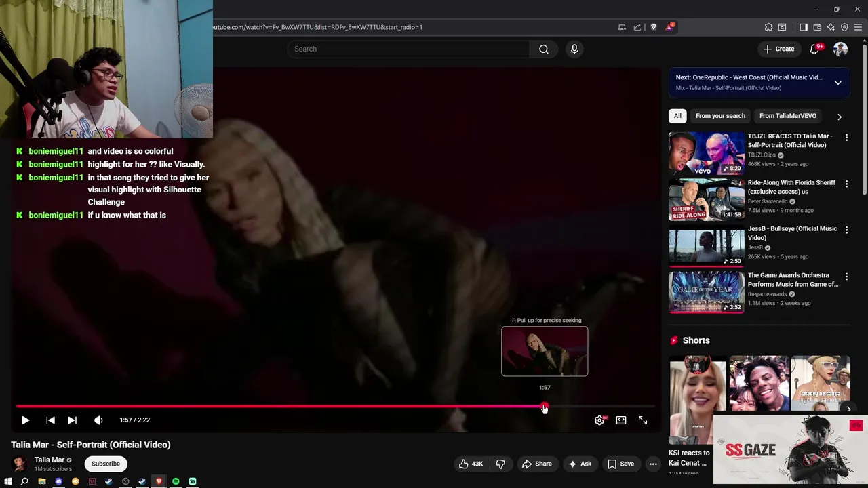The image size is (868, 488).
Task: Skip back to the previous video
Action: click(50, 420)
